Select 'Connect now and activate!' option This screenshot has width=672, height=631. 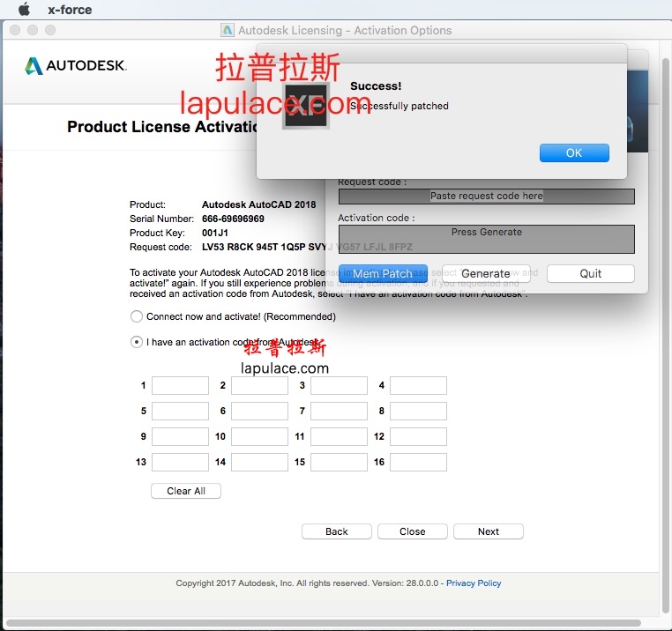click(x=137, y=316)
